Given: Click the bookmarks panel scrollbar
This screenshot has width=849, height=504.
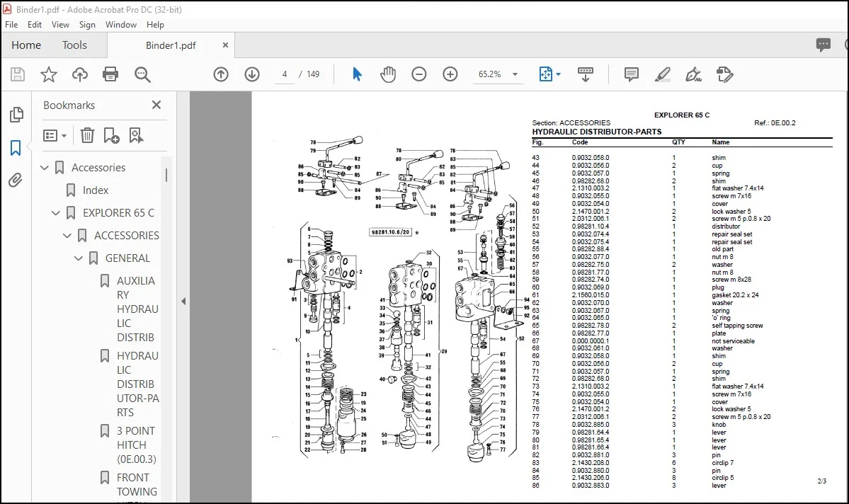Looking at the screenshot, I should pos(167,175).
